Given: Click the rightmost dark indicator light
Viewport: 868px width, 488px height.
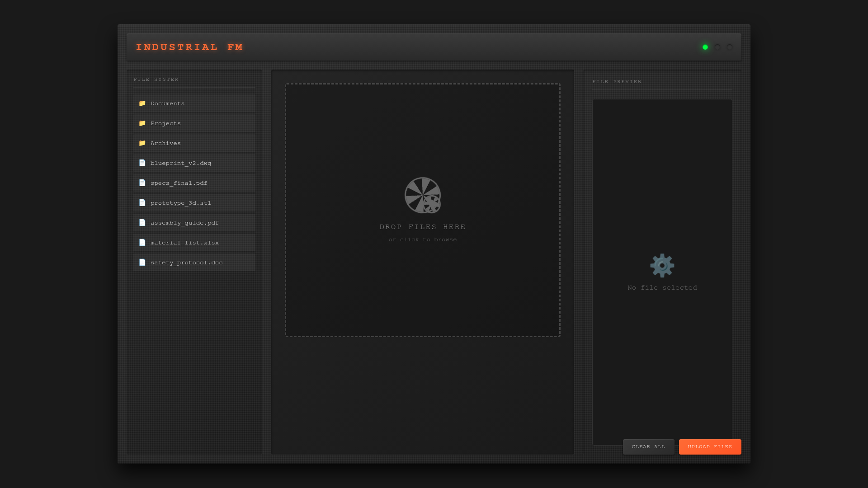Looking at the screenshot, I should pyautogui.click(x=730, y=47).
